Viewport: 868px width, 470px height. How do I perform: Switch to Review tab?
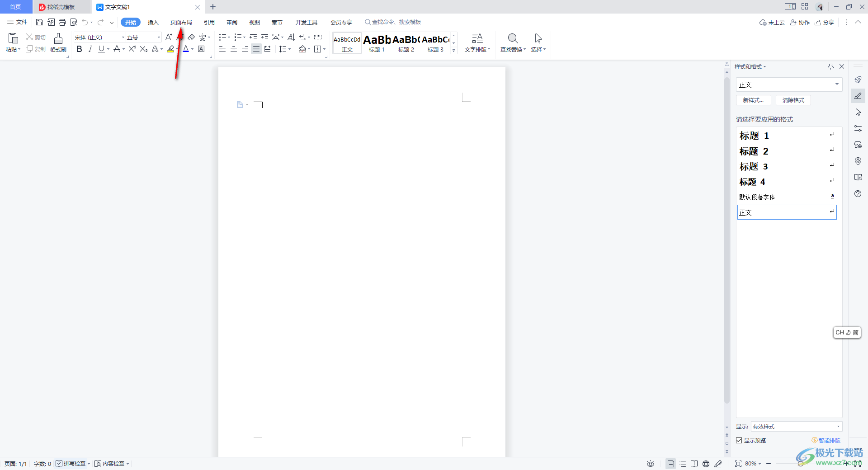pyautogui.click(x=232, y=22)
